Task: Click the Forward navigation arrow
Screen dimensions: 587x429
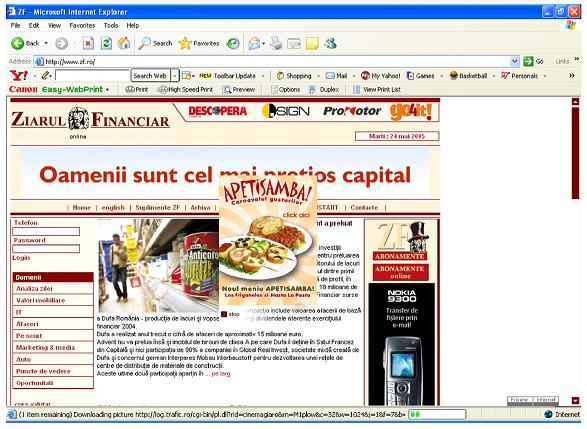Action: point(61,43)
